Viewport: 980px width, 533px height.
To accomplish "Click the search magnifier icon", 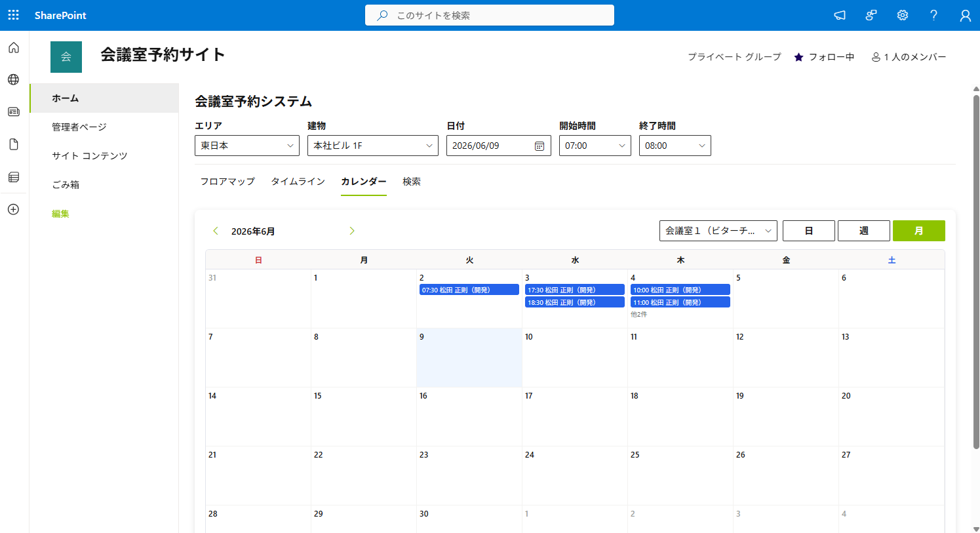I will pyautogui.click(x=382, y=15).
